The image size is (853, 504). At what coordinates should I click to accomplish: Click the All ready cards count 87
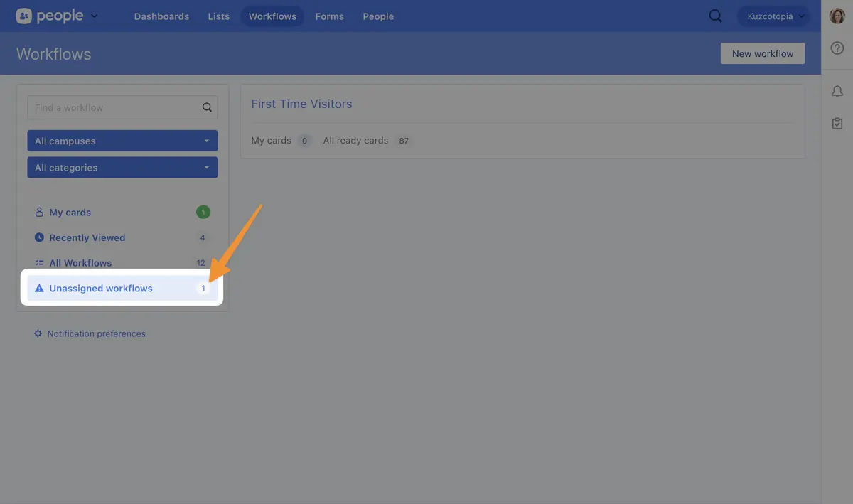click(404, 141)
